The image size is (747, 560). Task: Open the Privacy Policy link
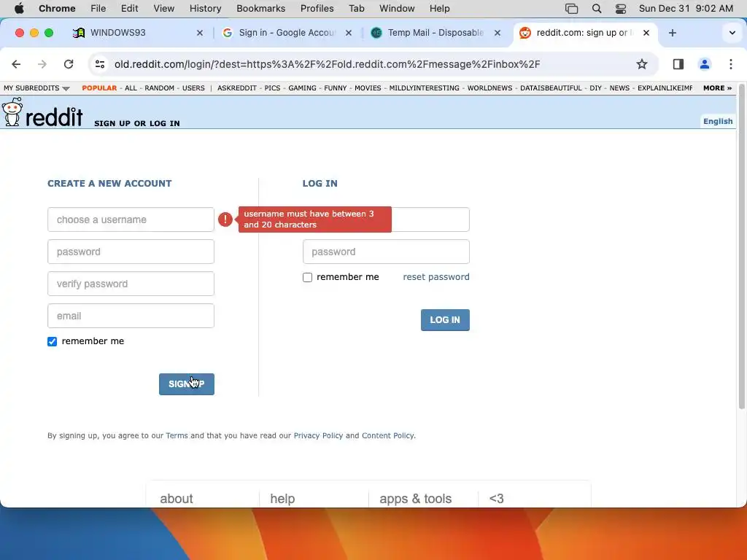tap(318, 436)
